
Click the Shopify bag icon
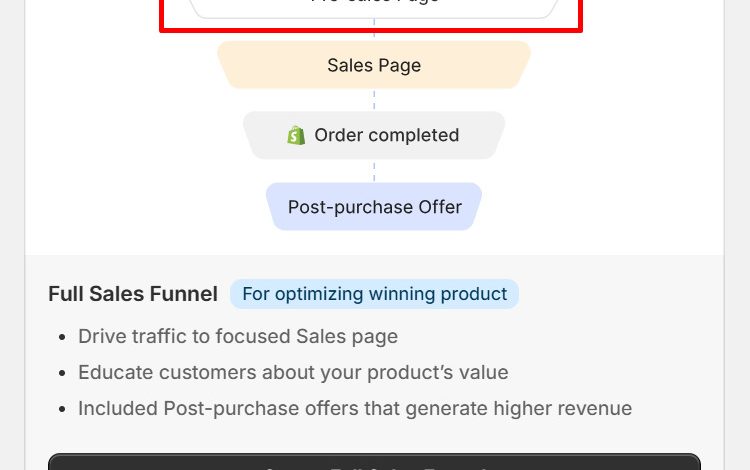point(296,135)
